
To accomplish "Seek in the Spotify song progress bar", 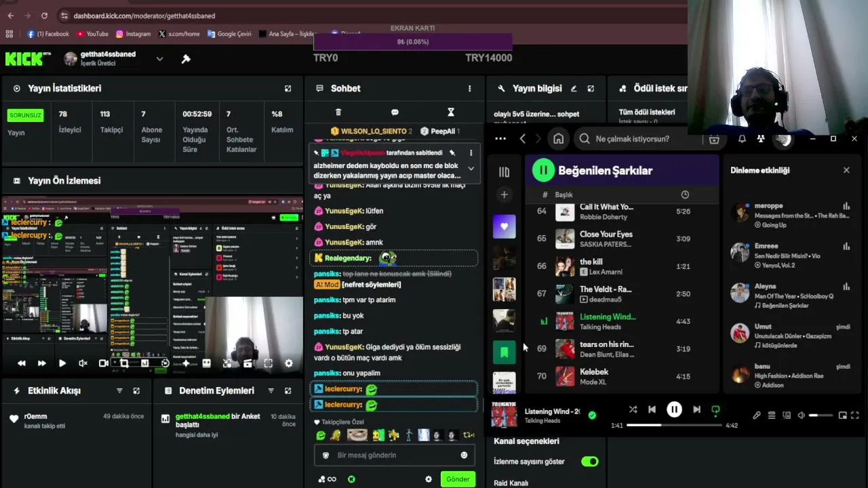I will (x=674, y=425).
